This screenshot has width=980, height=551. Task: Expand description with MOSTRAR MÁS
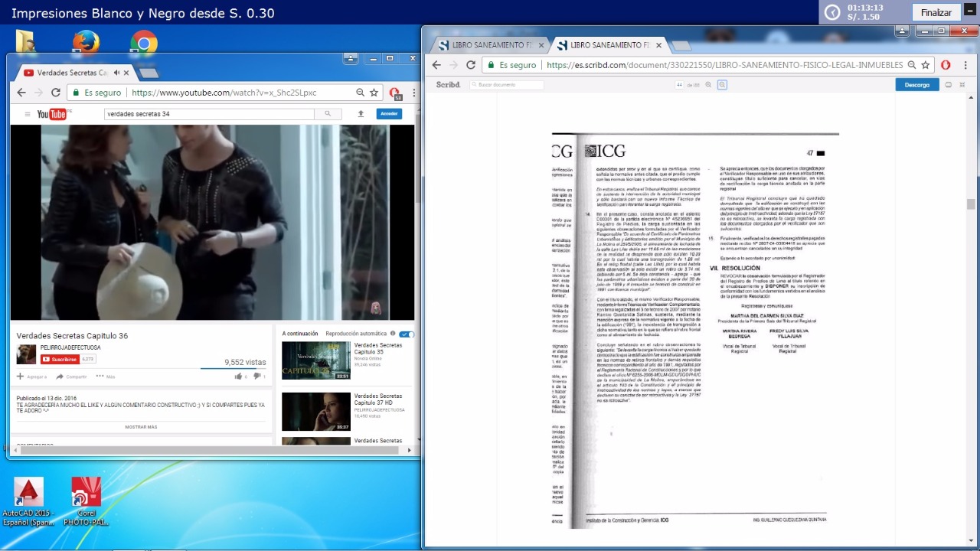(x=141, y=427)
